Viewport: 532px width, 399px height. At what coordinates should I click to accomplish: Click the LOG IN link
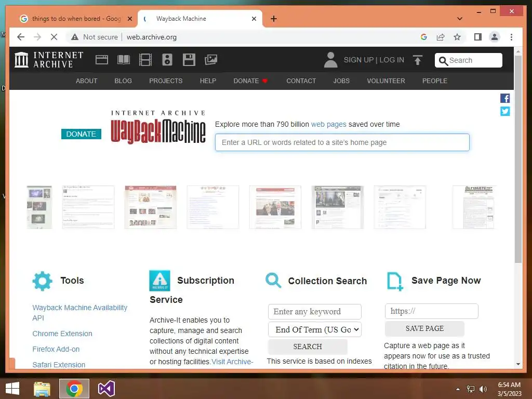pyautogui.click(x=392, y=60)
